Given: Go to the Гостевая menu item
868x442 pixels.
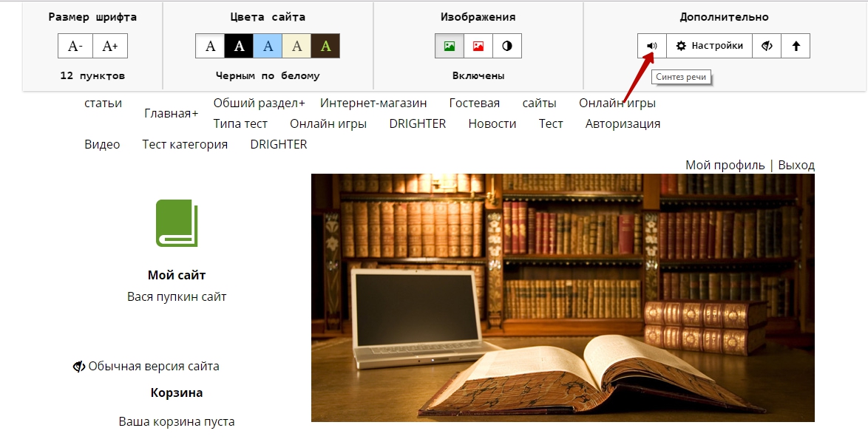Looking at the screenshot, I should pyautogui.click(x=474, y=103).
